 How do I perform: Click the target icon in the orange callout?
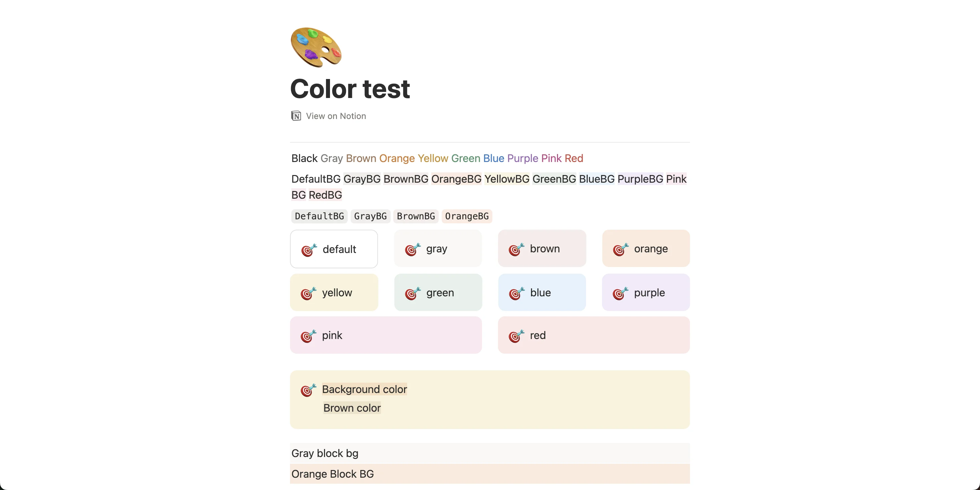[620, 250]
